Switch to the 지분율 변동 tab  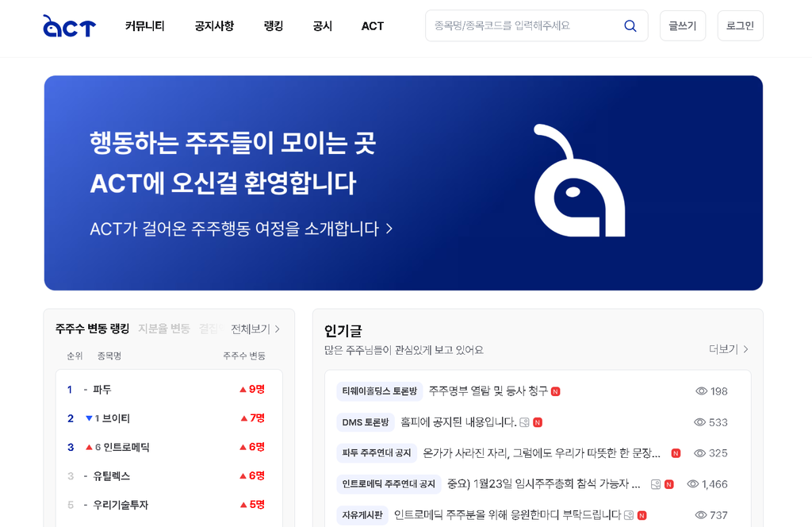pyautogui.click(x=164, y=329)
